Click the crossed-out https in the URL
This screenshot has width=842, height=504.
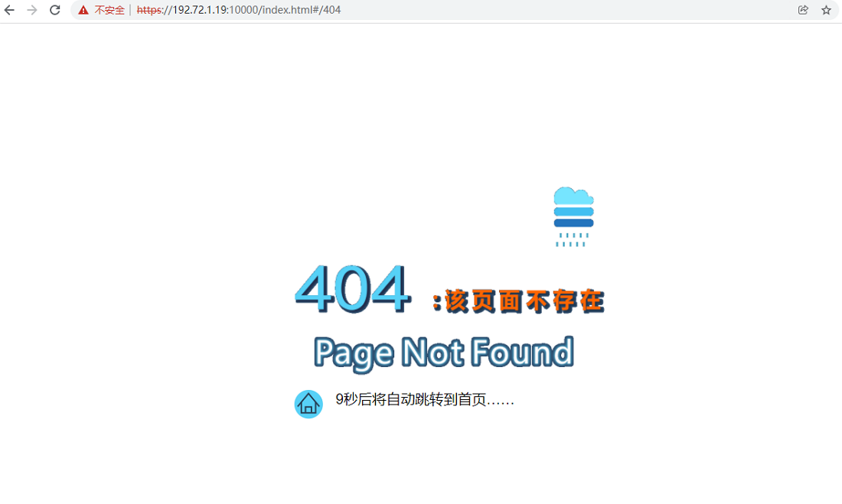[x=149, y=10]
